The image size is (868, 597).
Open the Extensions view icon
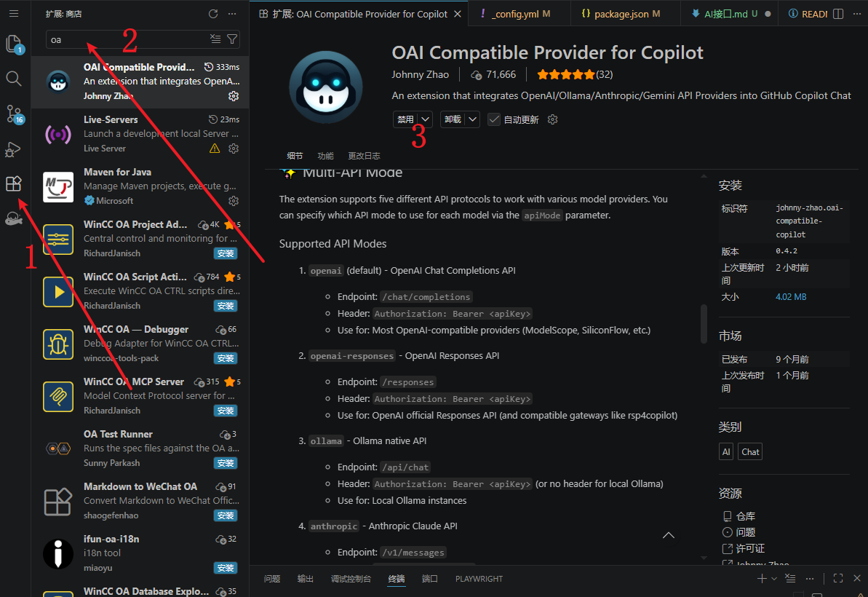[14, 183]
